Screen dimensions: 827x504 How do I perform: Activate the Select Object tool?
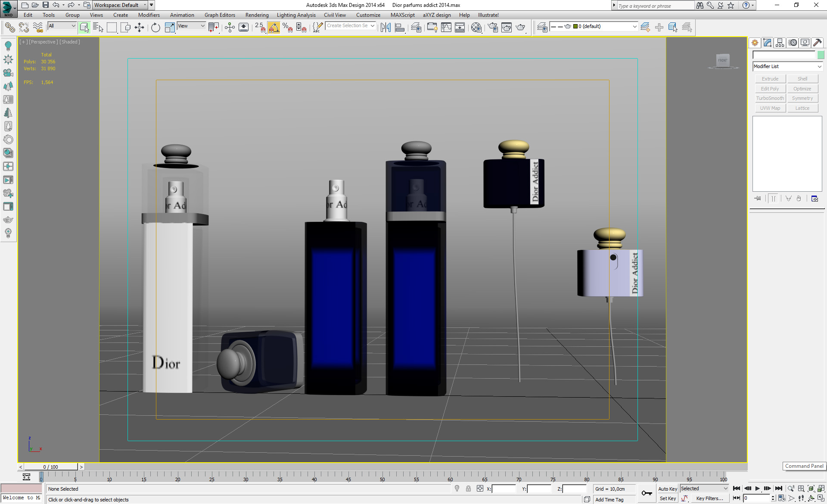[x=84, y=28]
